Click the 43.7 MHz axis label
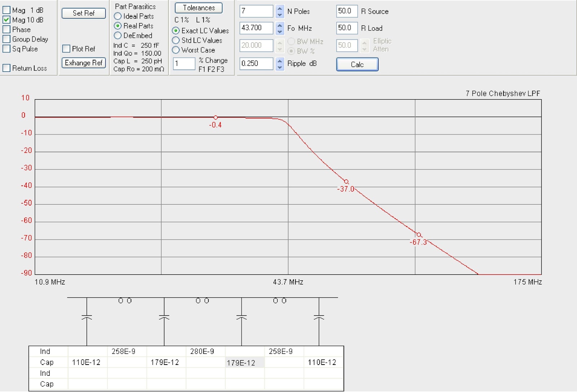Viewport: 577px width, 392px height. coord(288,282)
